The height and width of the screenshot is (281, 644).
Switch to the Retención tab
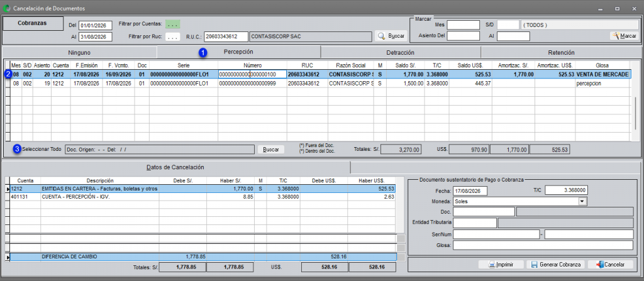[x=560, y=53]
